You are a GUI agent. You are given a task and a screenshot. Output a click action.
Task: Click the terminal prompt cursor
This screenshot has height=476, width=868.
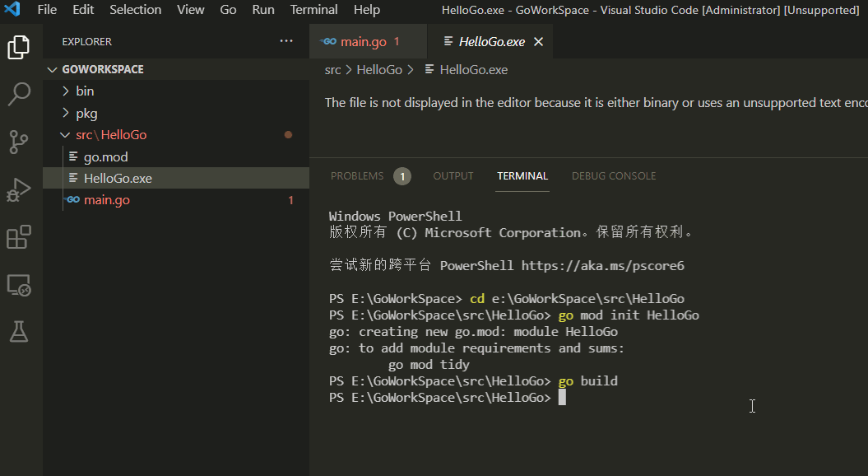pyautogui.click(x=562, y=397)
